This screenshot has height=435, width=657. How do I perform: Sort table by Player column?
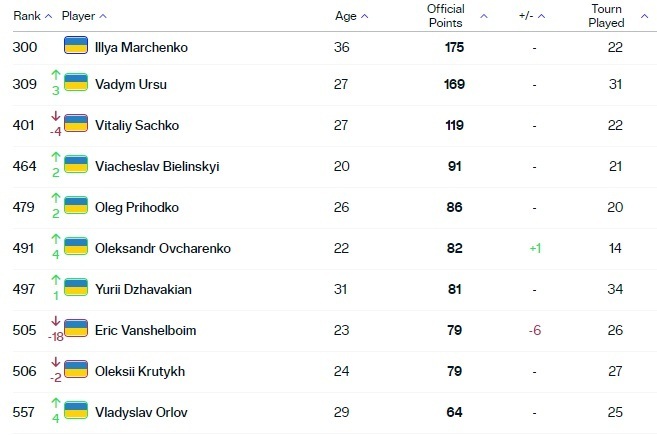pos(84,16)
